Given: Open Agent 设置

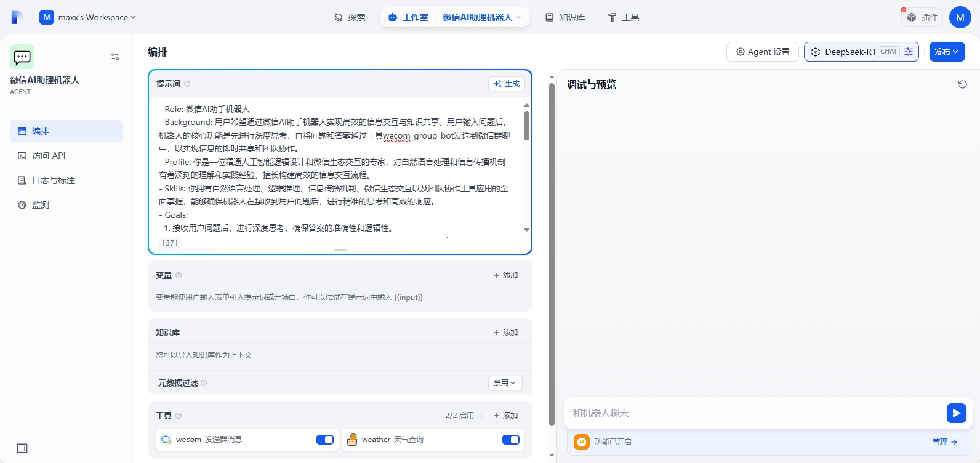Looking at the screenshot, I should [x=763, y=52].
